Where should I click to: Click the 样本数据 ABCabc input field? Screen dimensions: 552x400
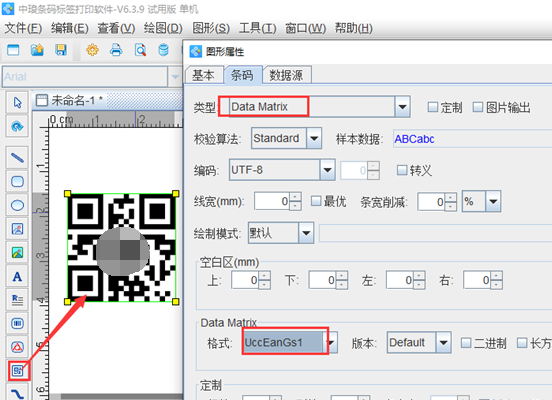(x=472, y=139)
